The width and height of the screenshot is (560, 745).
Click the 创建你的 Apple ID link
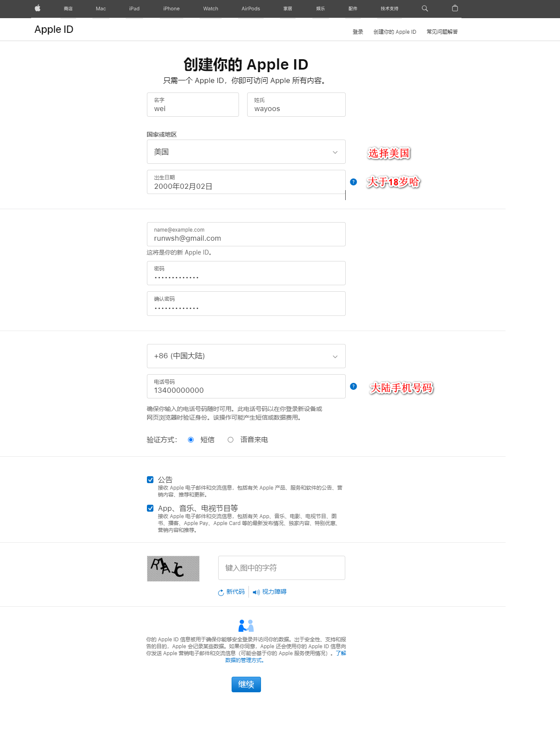(x=395, y=32)
